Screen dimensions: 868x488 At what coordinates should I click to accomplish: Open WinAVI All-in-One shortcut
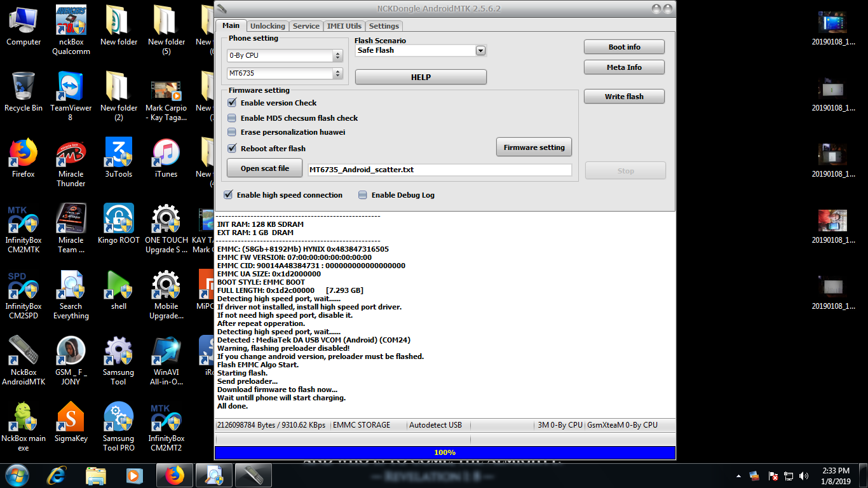(x=166, y=360)
